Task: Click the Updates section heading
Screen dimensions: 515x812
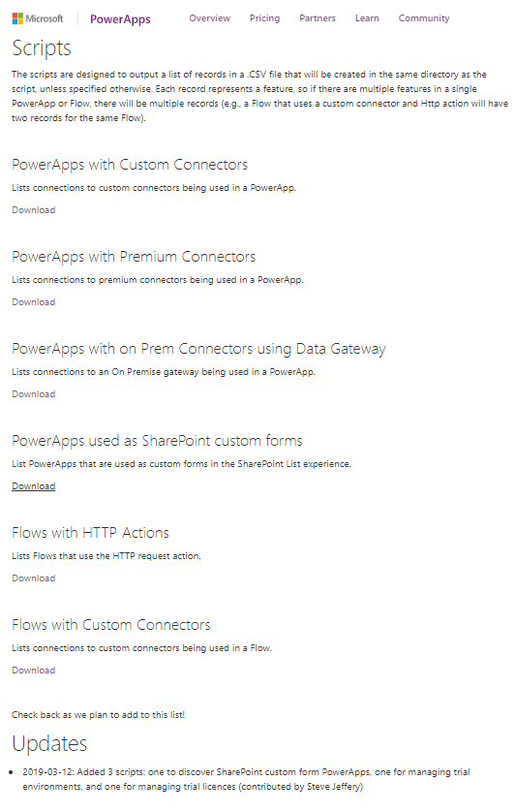Action: [49, 743]
